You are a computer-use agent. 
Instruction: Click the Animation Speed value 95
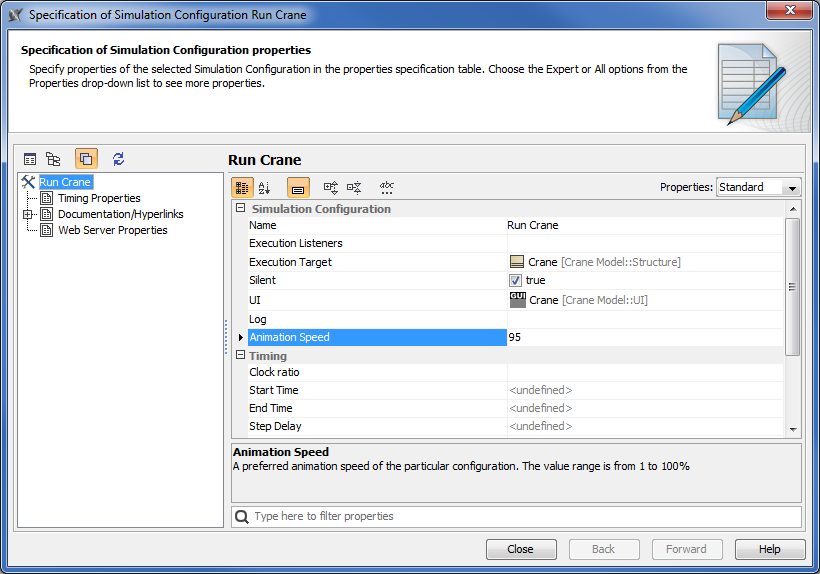pyautogui.click(x=515, y=337)
